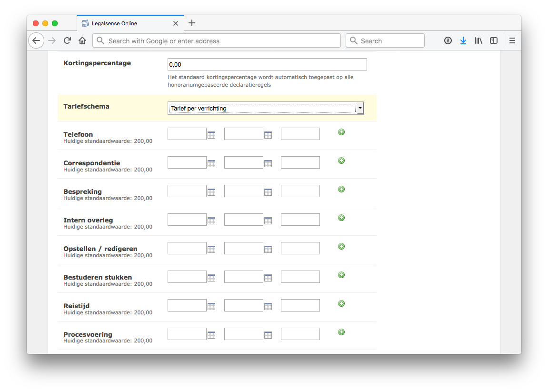
Task: Add a rate line for Correspondentie
Action: pyautogui.click(x=341, y=161)
